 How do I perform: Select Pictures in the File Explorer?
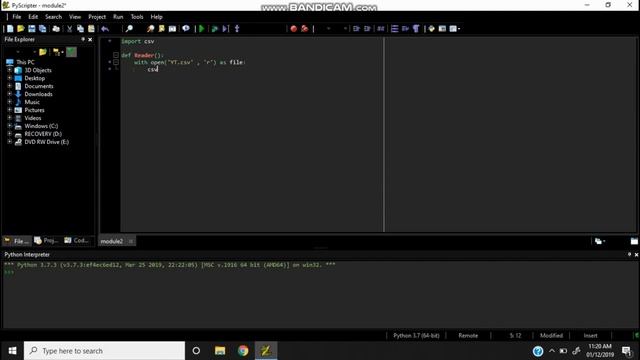coord(34,110)
